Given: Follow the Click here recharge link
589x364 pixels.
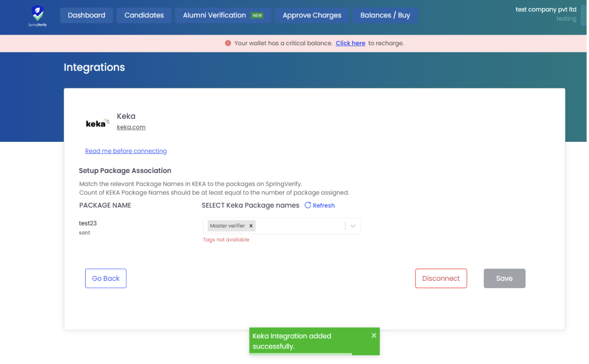Looking at the screenshot, I should coord(350,43).
